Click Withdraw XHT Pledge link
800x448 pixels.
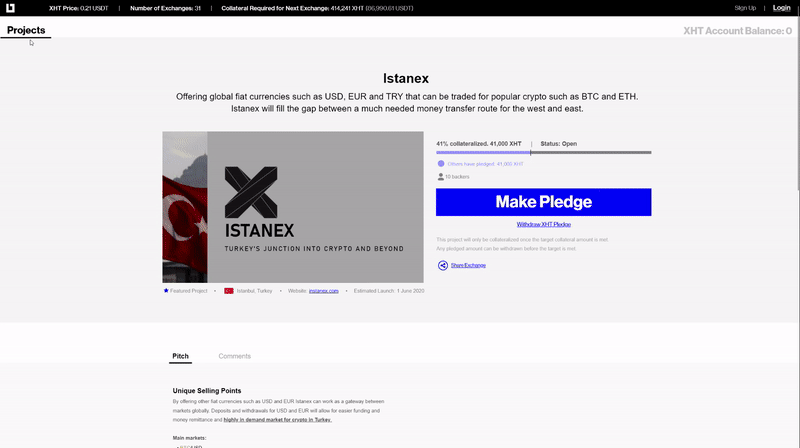tap(543, 225)
